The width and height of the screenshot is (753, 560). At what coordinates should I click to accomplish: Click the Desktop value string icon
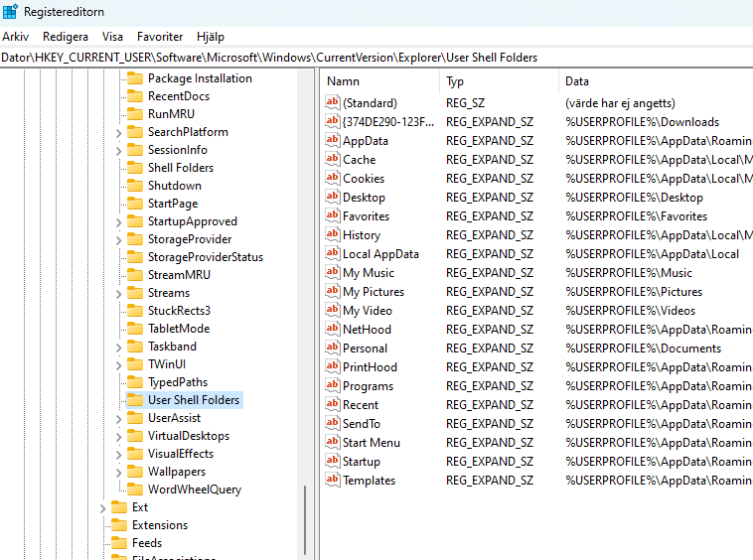tap(333, 197)
